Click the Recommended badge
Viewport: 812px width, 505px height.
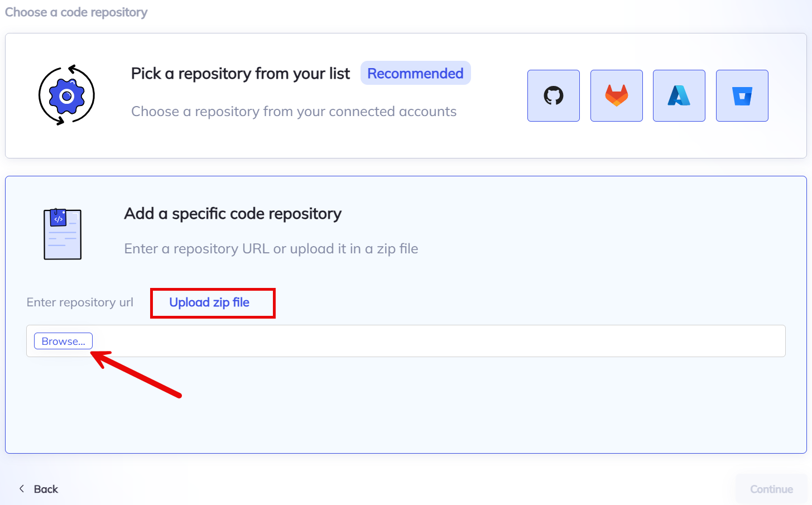click(415, 73)
